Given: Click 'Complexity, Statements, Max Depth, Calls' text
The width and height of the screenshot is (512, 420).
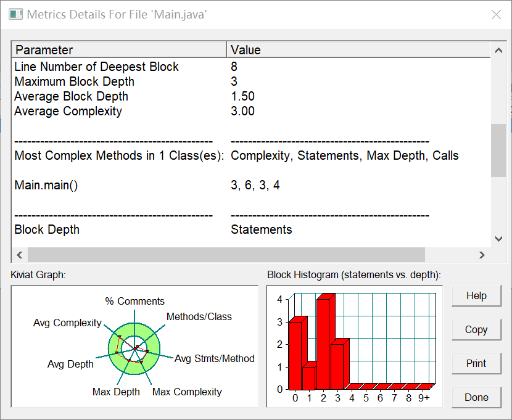Looking at the screenshot, I should (x=344, y=155).
